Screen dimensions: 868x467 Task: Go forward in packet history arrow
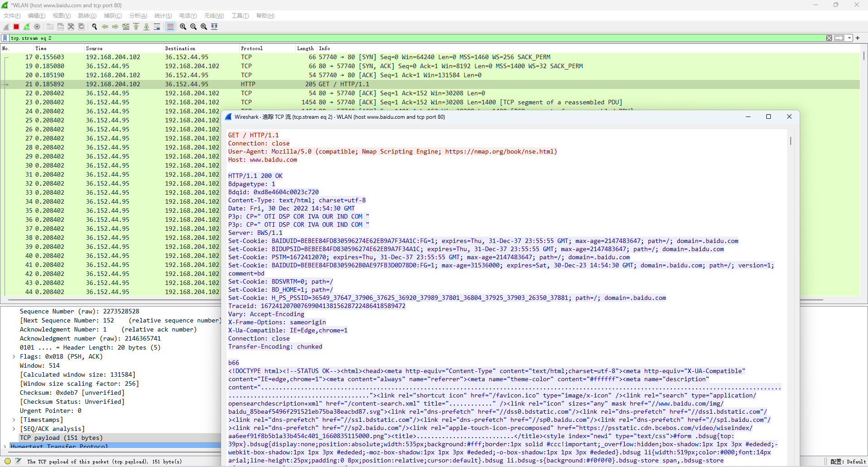(x=115, y=27)
